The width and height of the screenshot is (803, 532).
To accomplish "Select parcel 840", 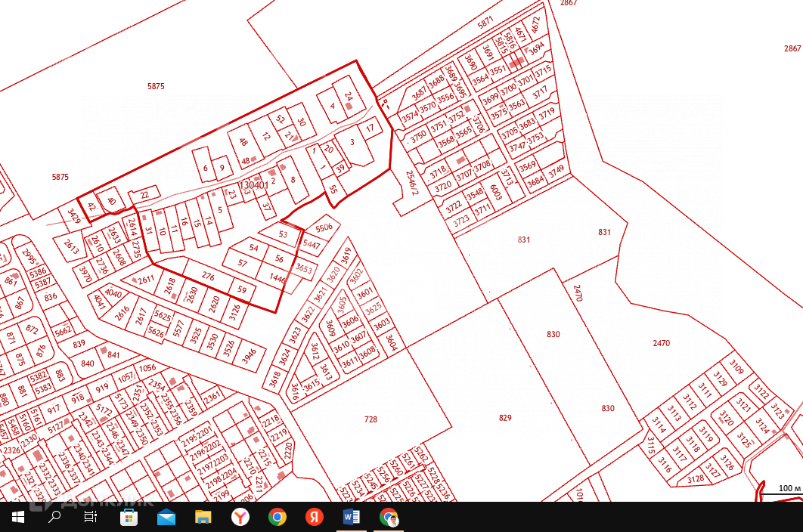I will point(88,363).
